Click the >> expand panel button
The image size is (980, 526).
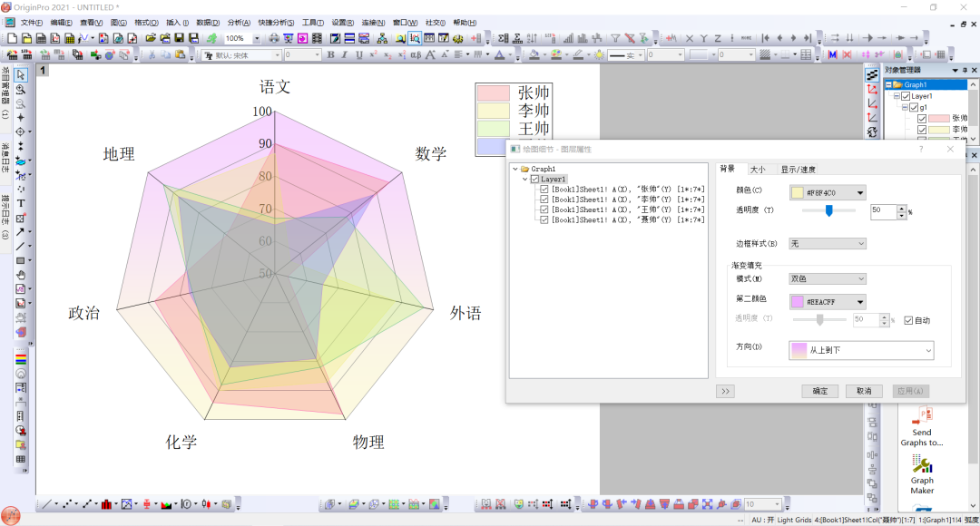(x=725, y=391)
